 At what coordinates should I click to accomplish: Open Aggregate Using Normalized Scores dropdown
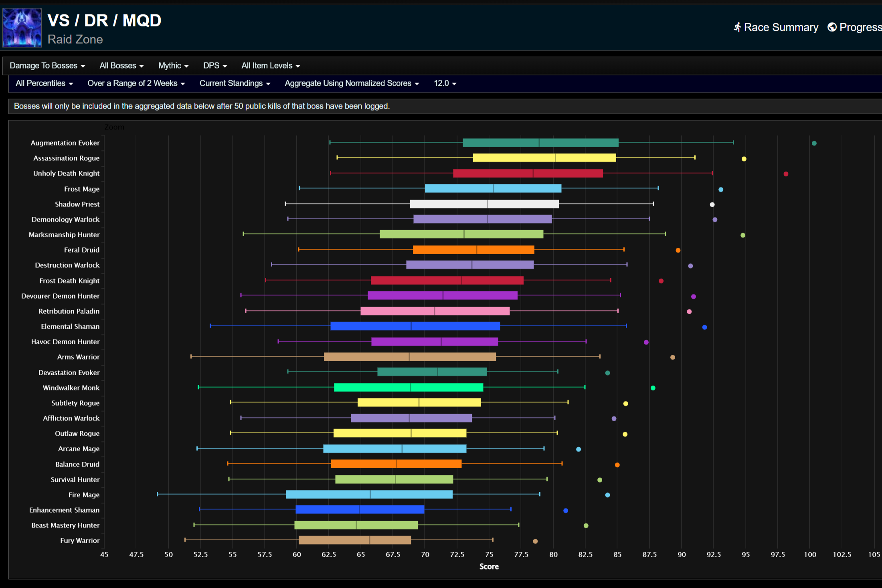(x=352, y=83)
